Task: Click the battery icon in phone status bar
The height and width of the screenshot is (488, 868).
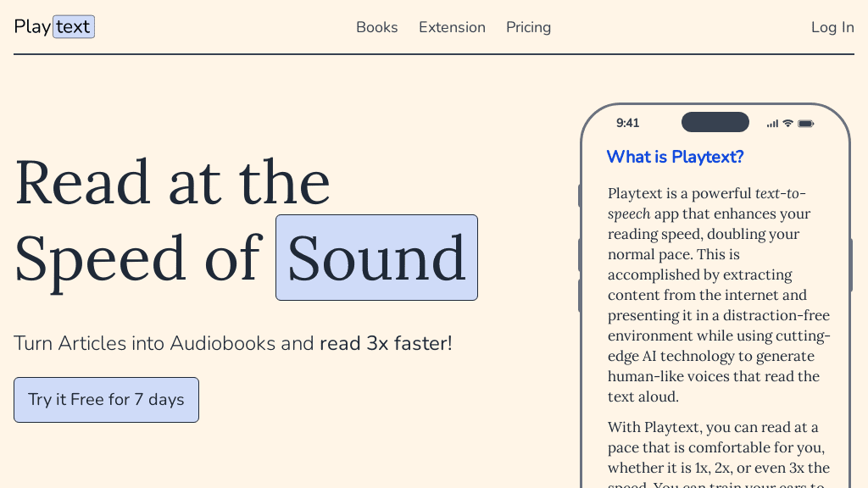Action: [806, 124]
